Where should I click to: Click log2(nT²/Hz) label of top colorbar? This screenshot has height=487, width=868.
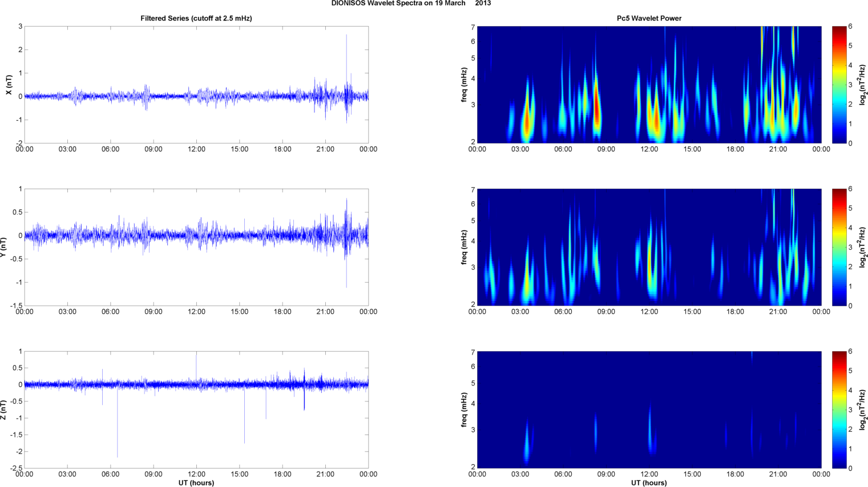pos(863,84)
